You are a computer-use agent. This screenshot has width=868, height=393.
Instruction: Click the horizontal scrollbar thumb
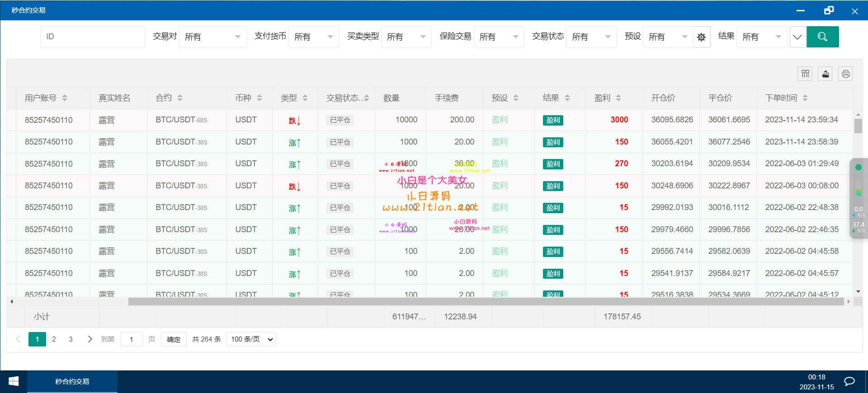[486, 301]
